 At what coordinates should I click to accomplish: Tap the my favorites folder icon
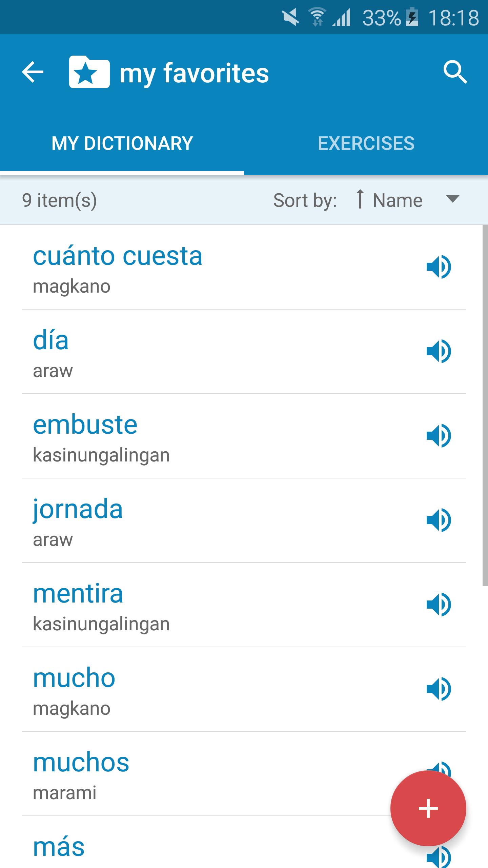[89, 72]
